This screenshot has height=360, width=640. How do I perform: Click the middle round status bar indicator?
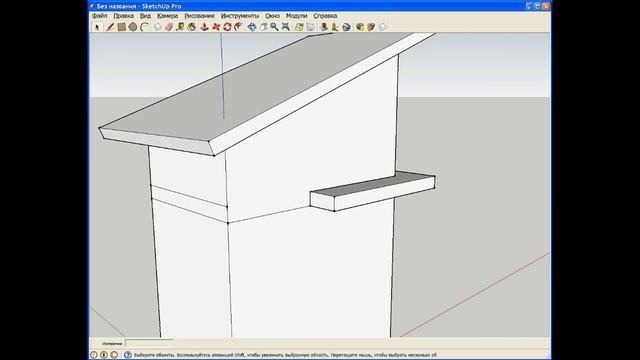pyautogui.click(x=104, y=355)
